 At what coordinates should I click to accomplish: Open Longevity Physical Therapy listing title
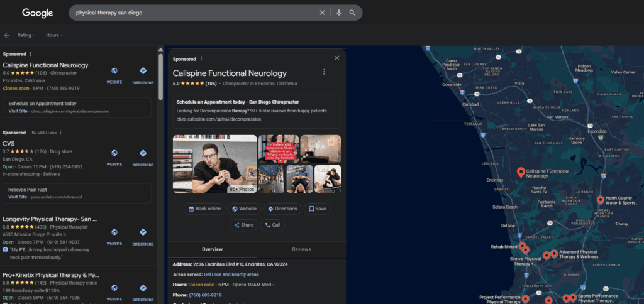[x=50, y=219]
